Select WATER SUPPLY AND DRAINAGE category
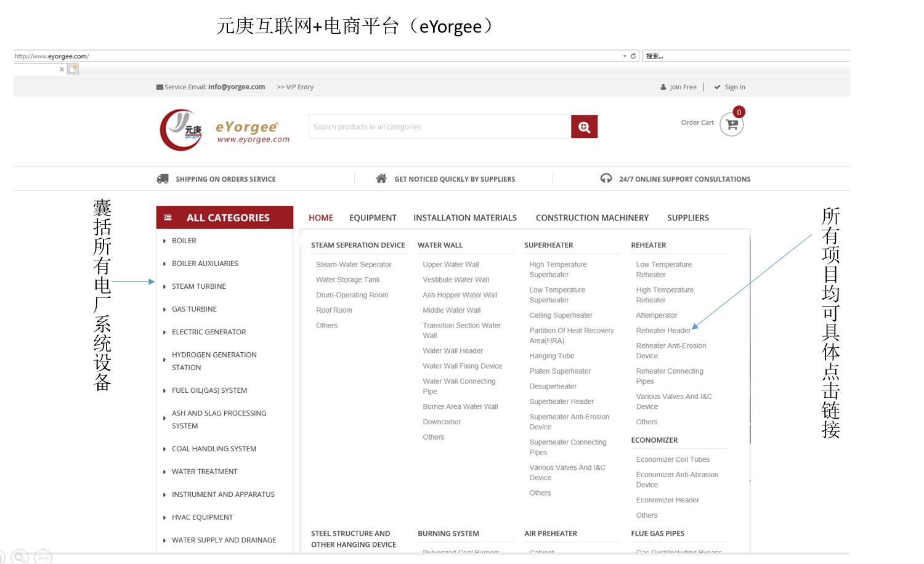This screenshot has height=564, width=924. (x=224, y=540)
